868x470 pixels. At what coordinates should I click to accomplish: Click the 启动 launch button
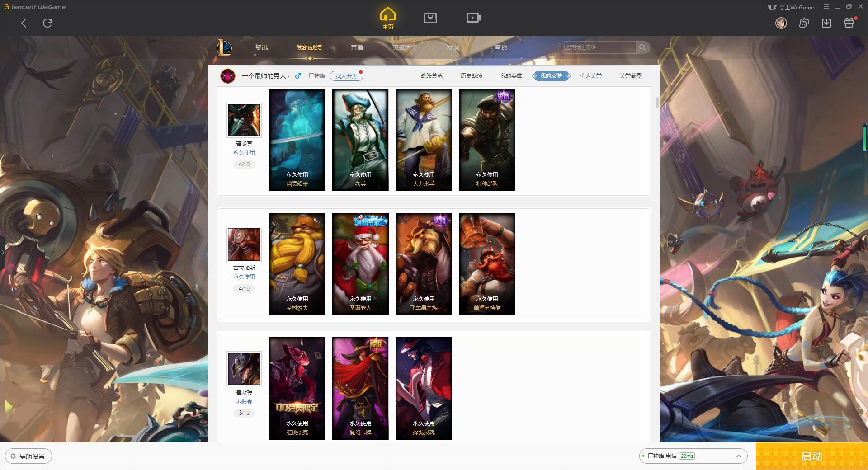(812, 456)
